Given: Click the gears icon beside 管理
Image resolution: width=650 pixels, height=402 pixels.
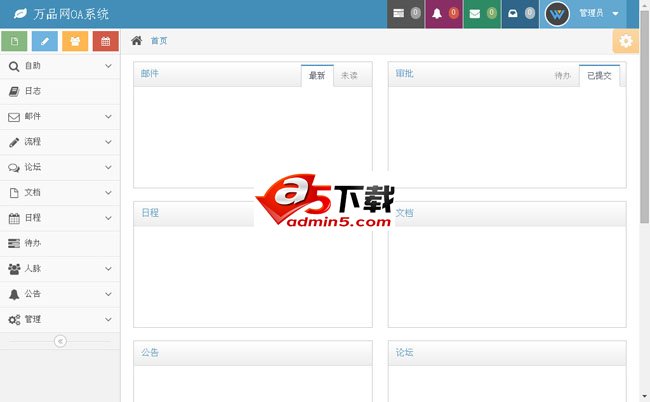Looking at the screenshot, I should click(x=14, y=320).
